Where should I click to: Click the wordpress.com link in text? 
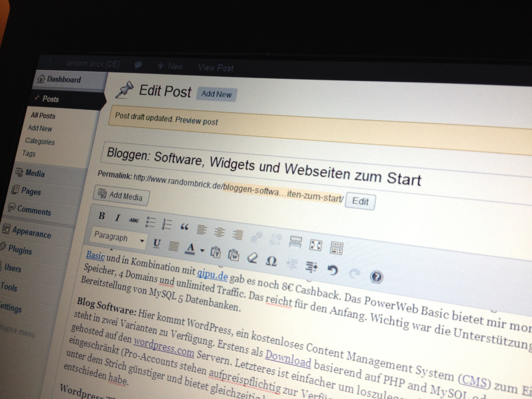click(x=164, y=347)
